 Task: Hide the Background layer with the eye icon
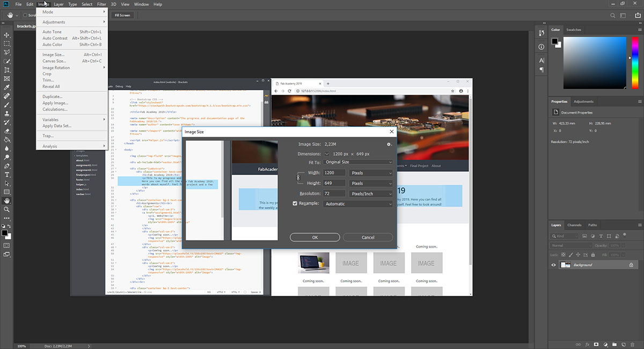[554, 265]
